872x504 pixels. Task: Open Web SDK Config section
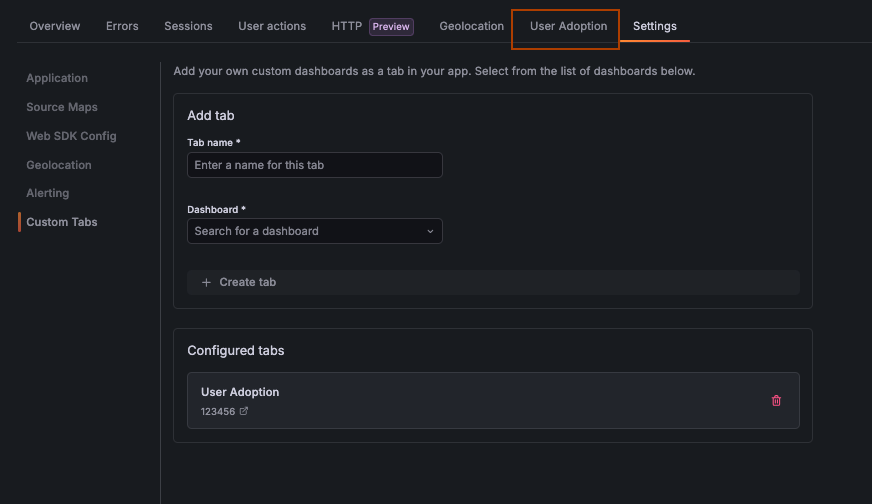click(71, 136)
